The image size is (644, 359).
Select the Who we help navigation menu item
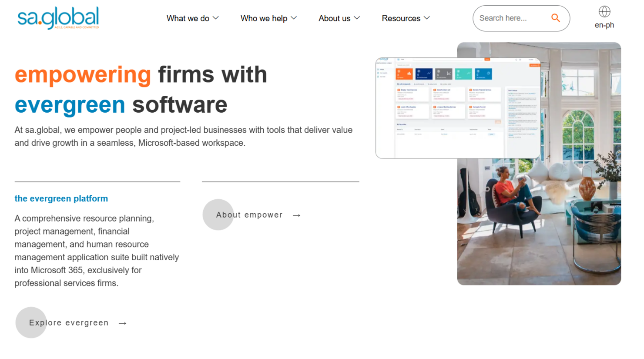pos(264,18)
